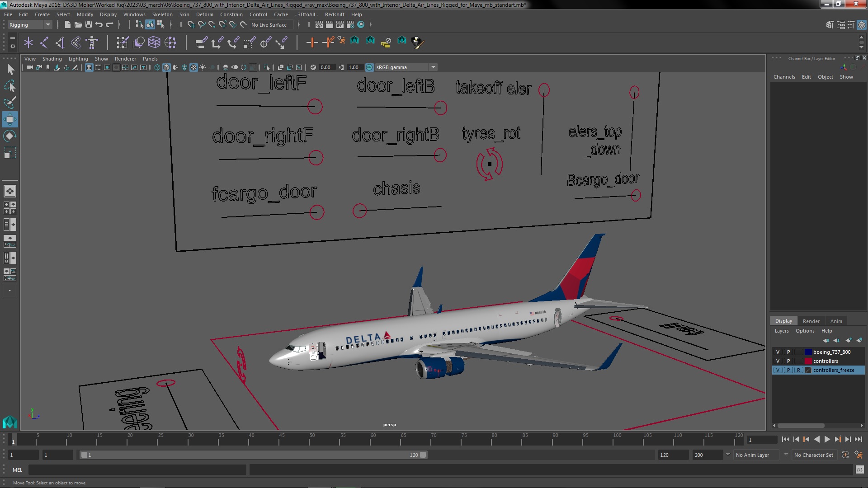Open the No Character Set dropdown
Viewport: 868px width, 488px height.
[x=815, y=455]
